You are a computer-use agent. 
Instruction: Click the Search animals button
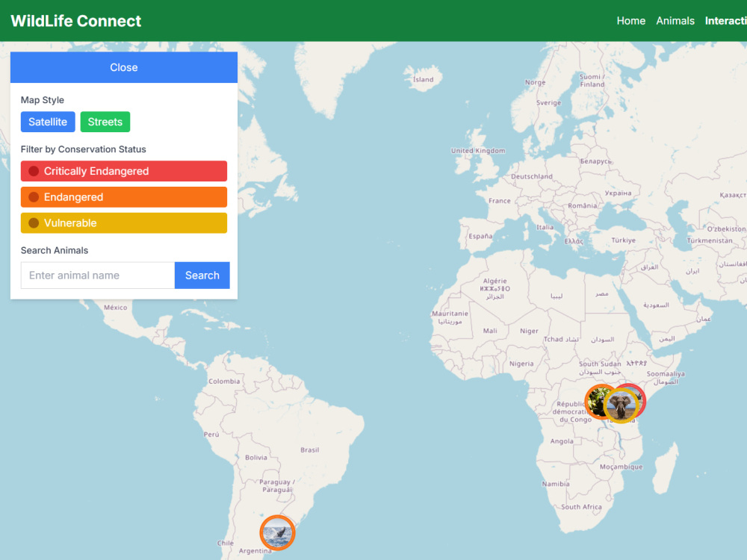click(202, 276)
